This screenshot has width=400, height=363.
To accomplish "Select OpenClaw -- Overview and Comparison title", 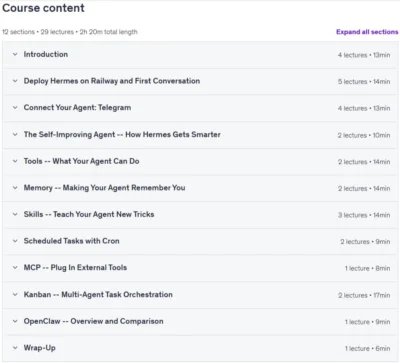I will tap(93, 321).
